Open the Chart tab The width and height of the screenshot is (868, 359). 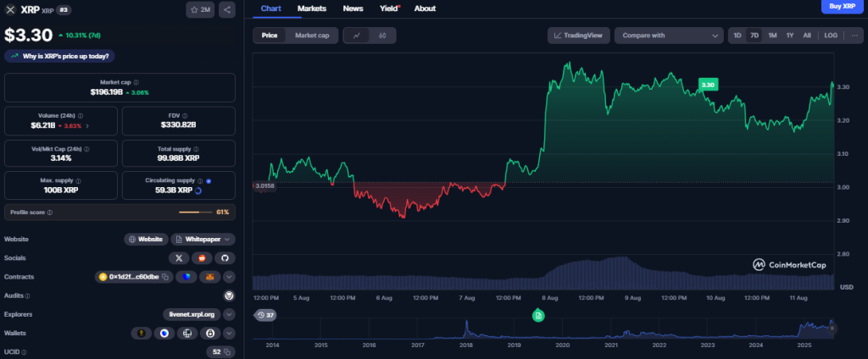click(x=270, y=8)
